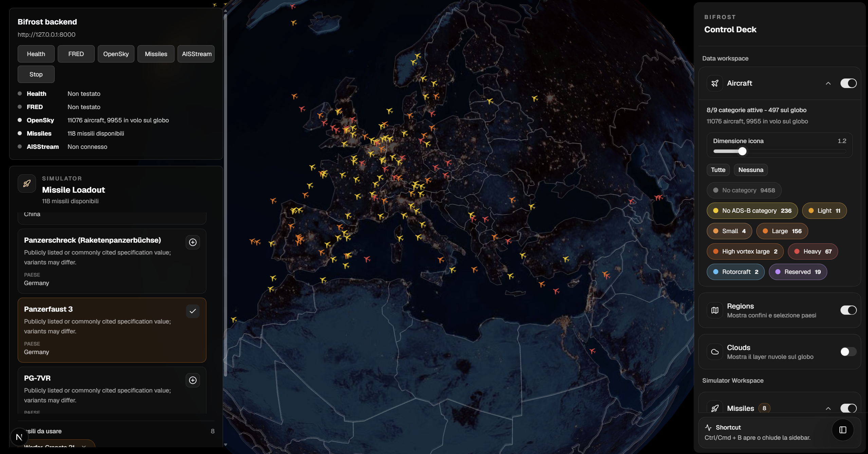Click the lone red aircraft over North Africa
The image size is (868, 454).
click(x=592, y=351)
